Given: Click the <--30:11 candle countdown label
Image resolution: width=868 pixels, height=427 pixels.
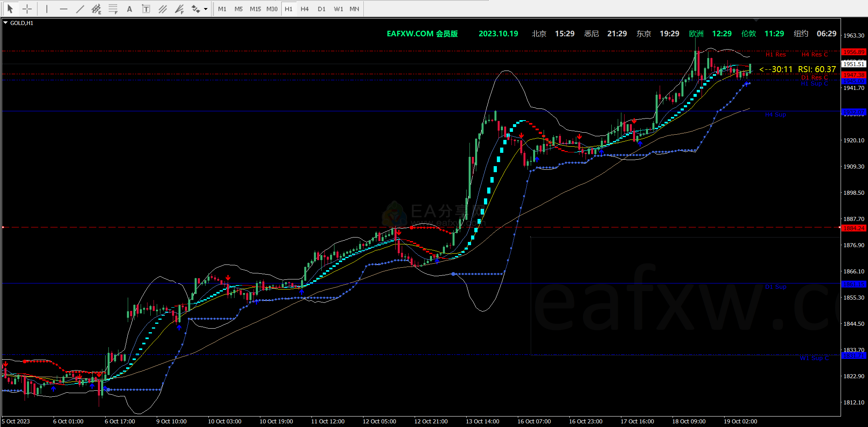Looking at the screenshot, I should [x=776, y=69].
